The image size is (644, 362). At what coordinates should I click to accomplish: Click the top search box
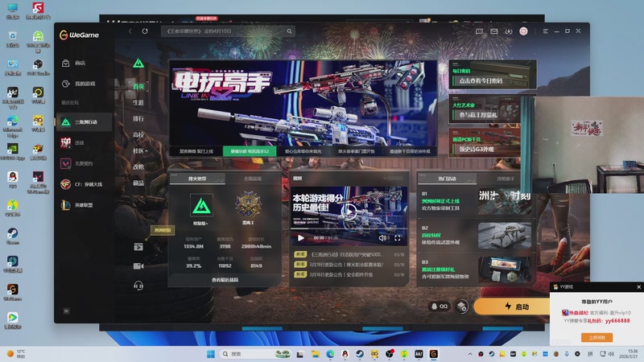(x=228, y=31)
